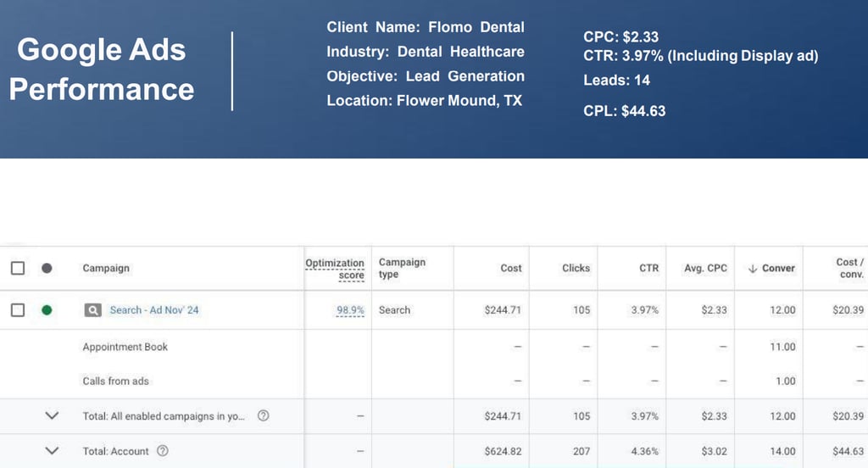Viewport: 868px width, 468px height.
Task: Click the sort arrow on Conversions column
Action: click(x=752, y=269)
